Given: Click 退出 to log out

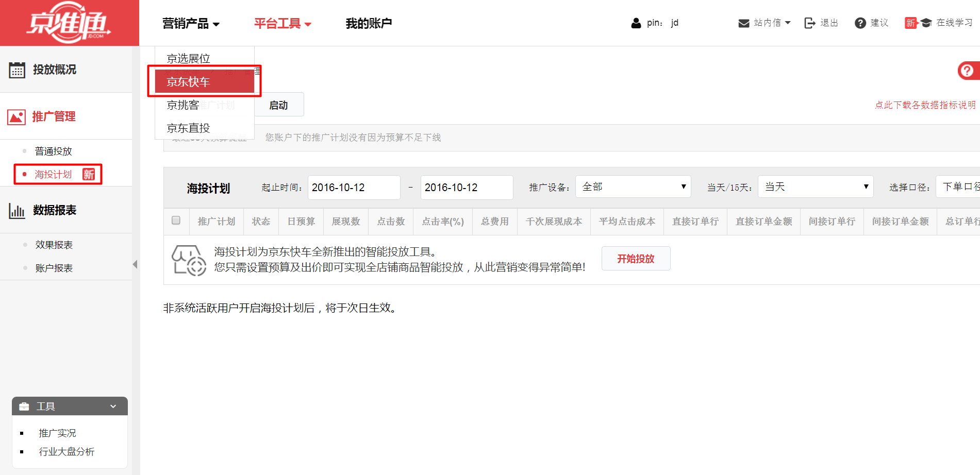Looking at the screenshot, I should pos(829,23).
